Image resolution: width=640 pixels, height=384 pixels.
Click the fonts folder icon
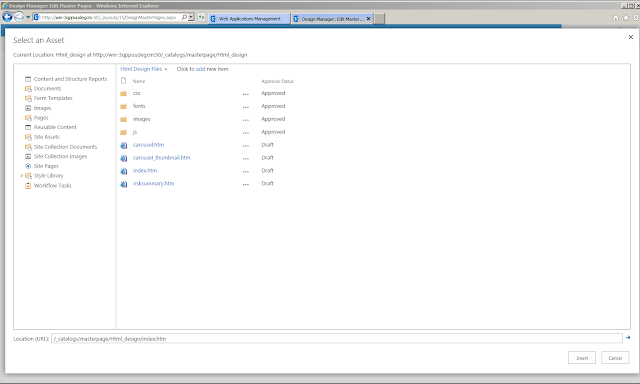124,107
